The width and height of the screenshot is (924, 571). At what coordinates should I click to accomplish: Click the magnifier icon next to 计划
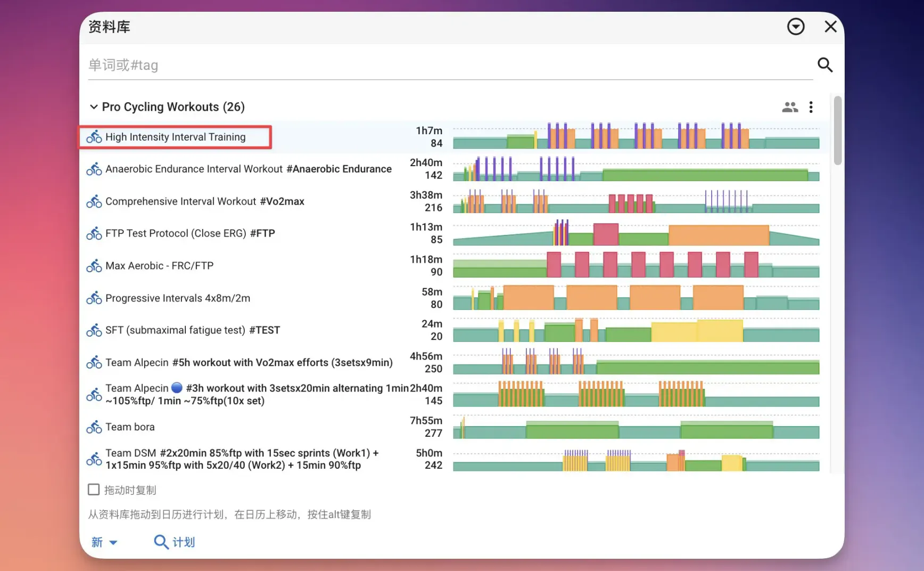pyautogui.click(x=161, y=542)
